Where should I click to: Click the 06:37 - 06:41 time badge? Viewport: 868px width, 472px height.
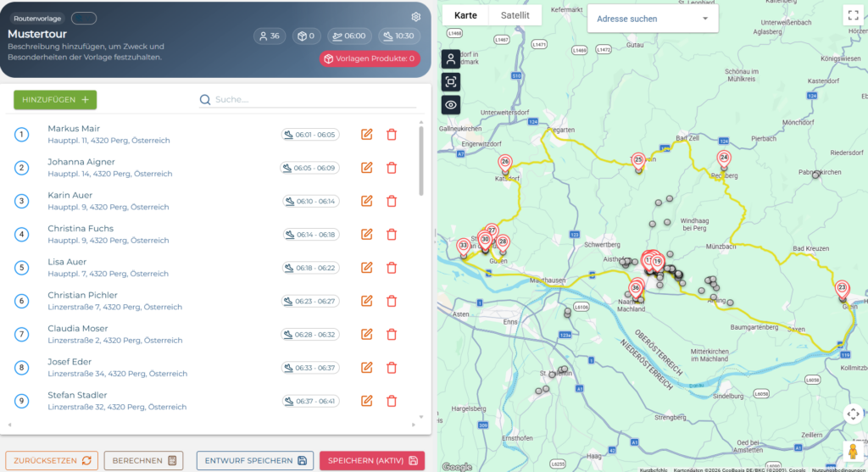(310, 401)
